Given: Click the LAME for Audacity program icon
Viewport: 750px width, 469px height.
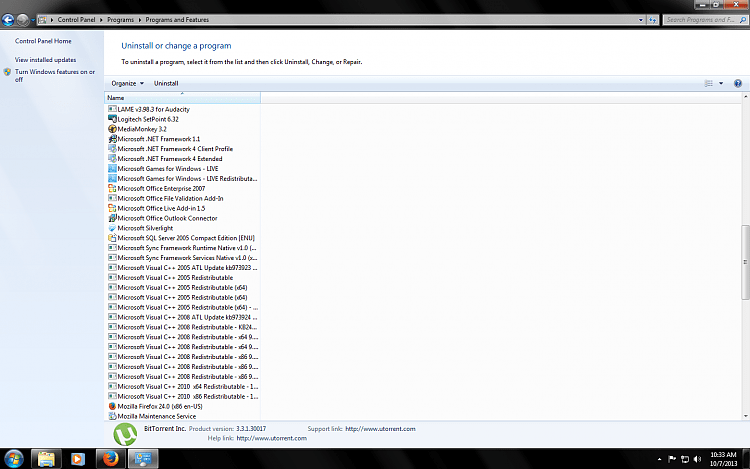Looking at the screenshot, I should pos(112,109).
